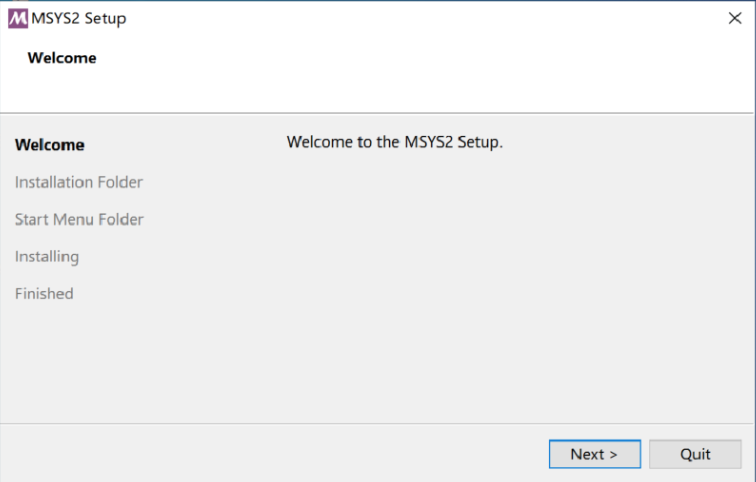Click the Welcome heading in the top banner
The height and width of the screenshot is (482, 756).
[62, 58]
